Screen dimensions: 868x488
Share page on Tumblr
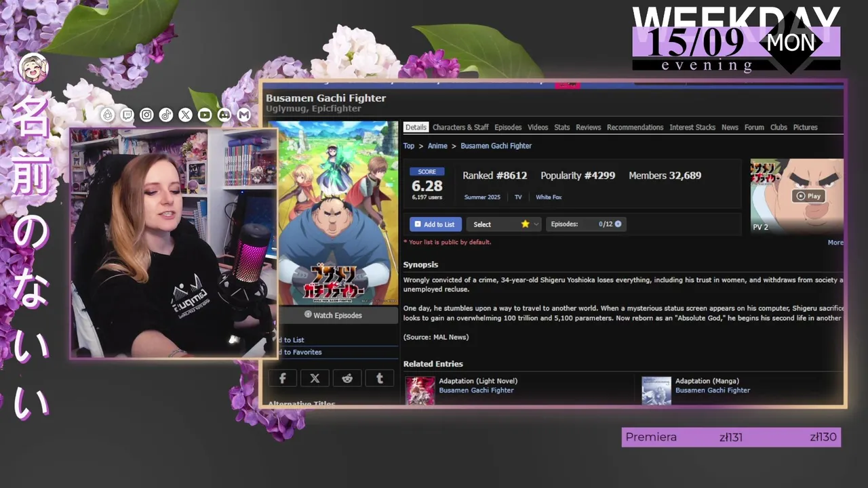pos(380,378)
